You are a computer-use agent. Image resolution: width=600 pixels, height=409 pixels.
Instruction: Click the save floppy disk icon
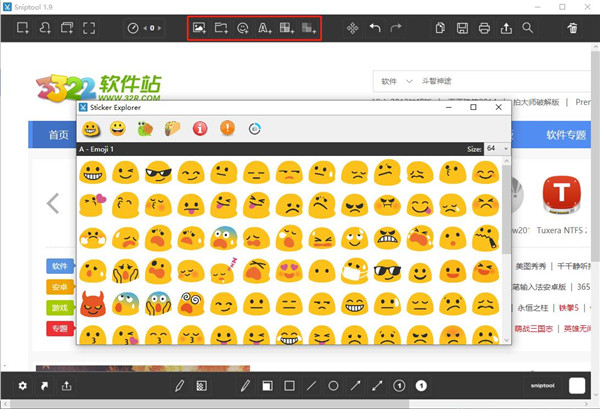463,29
